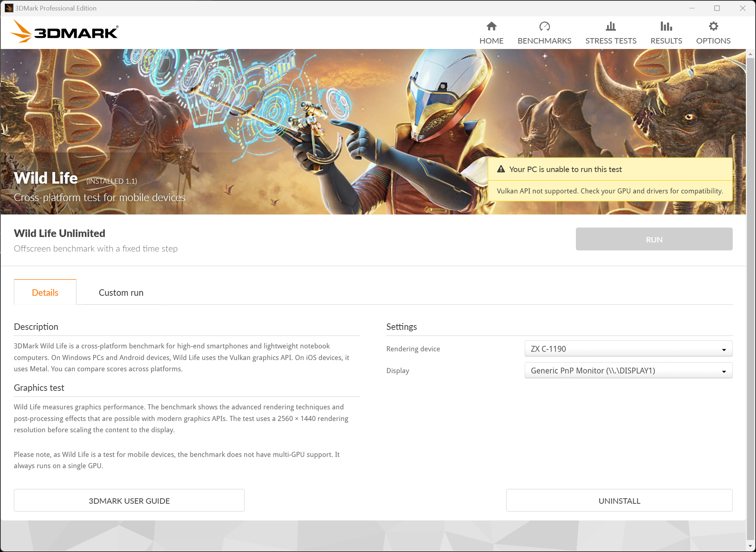This screenshot has width=756, height=552.
Task: Select the Details tab
Action: pos(45,293)
